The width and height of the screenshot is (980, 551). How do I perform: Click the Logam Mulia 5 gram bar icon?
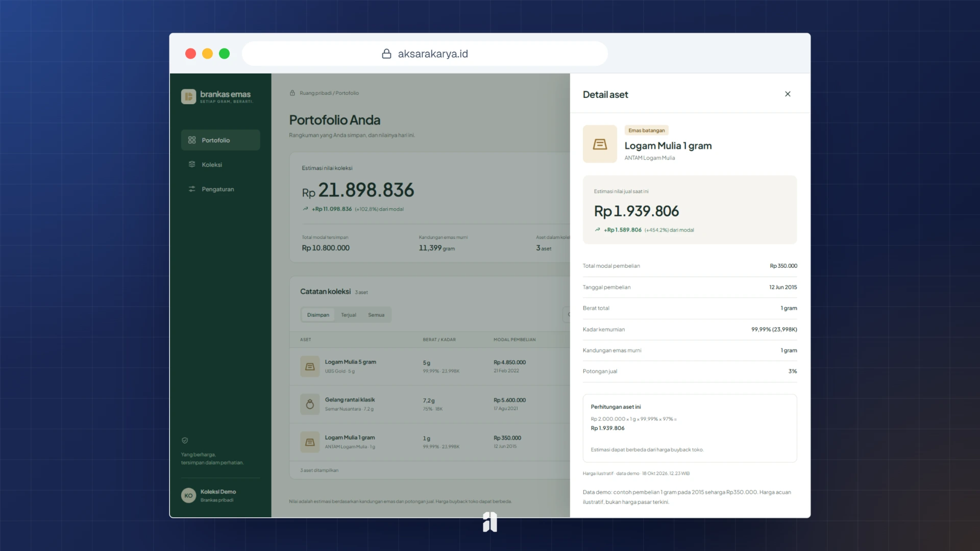[x=310, y=366]
